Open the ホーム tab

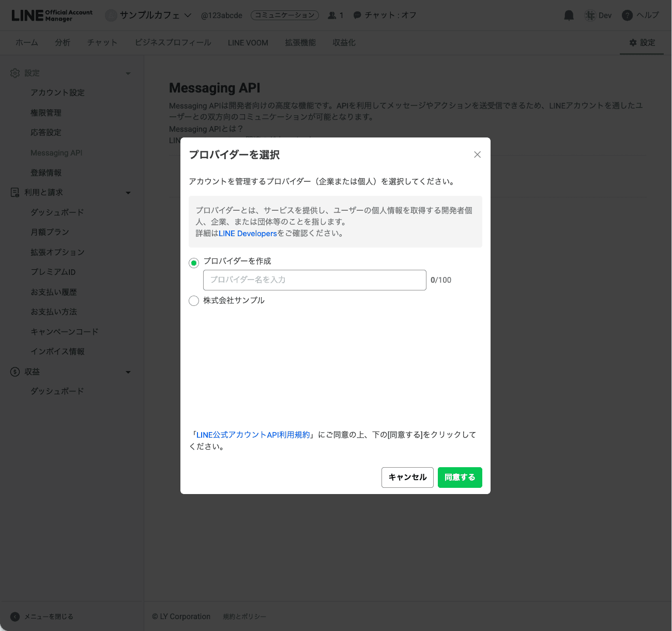click(27, 43)
